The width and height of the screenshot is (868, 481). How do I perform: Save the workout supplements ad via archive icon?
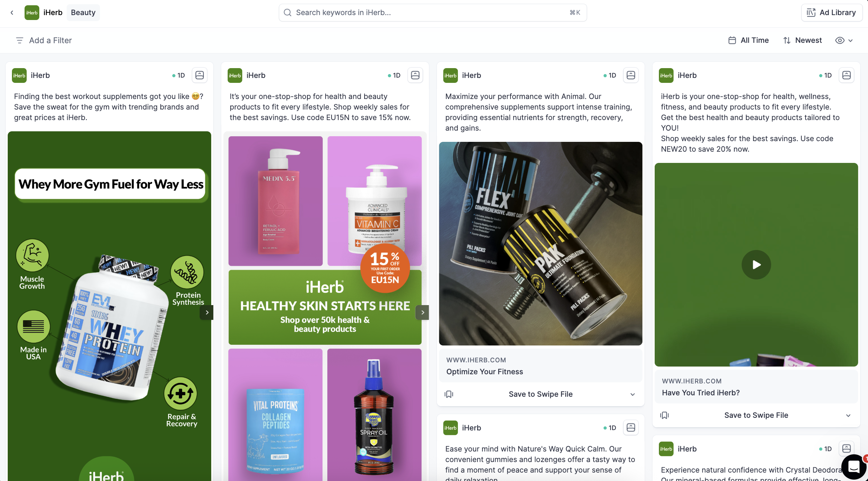[200, 75]
